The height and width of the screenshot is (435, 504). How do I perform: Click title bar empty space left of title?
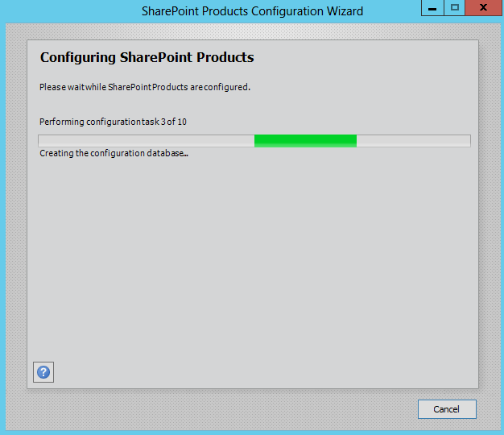[71, 11]
